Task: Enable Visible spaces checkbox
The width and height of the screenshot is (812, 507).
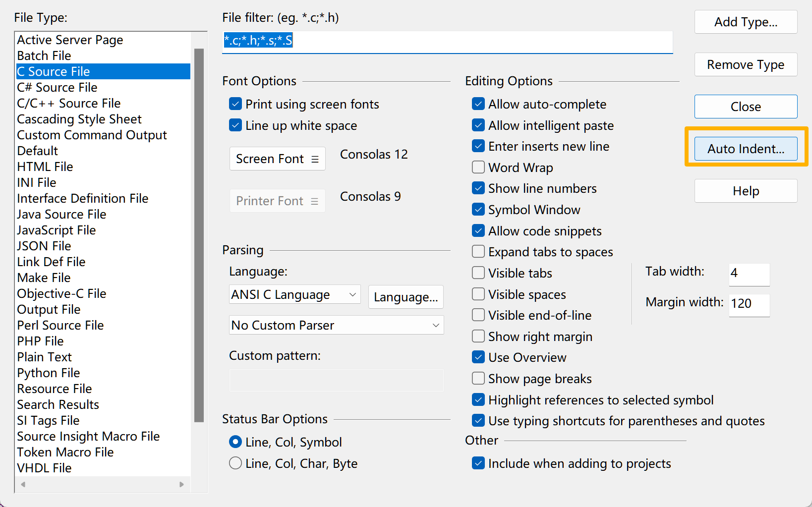Action: coord(478,294)
